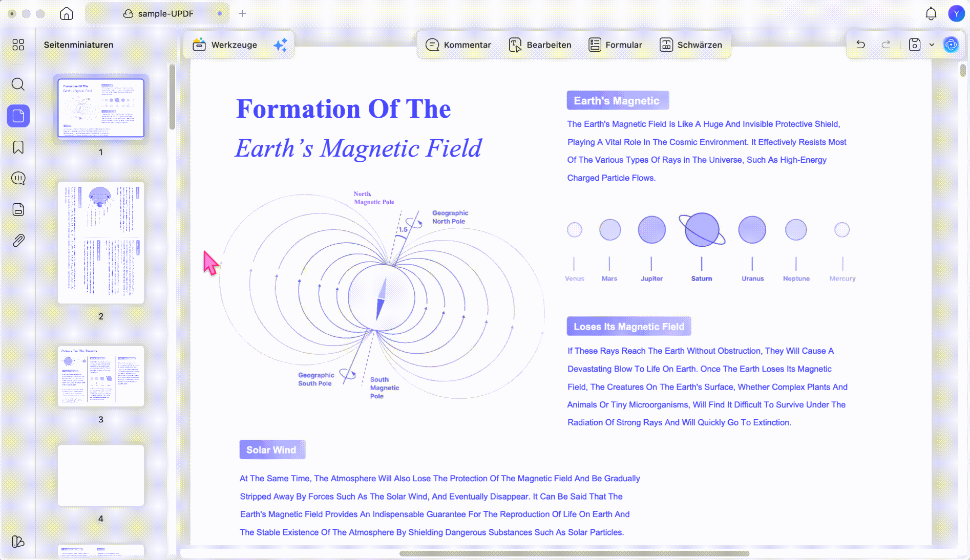
Task: Click the bottom-left sidebar icon
Action: [18, 542]
